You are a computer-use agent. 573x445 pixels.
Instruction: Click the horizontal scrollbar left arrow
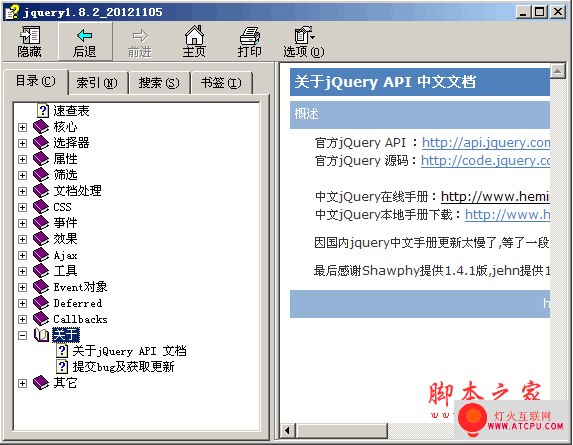(x=288, y=431)
